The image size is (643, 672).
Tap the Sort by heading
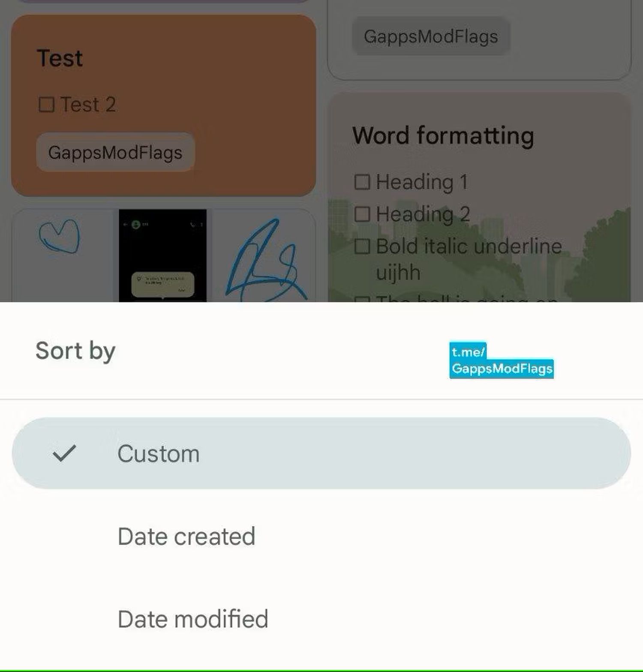pyautogui.click(x=75, y=351)
